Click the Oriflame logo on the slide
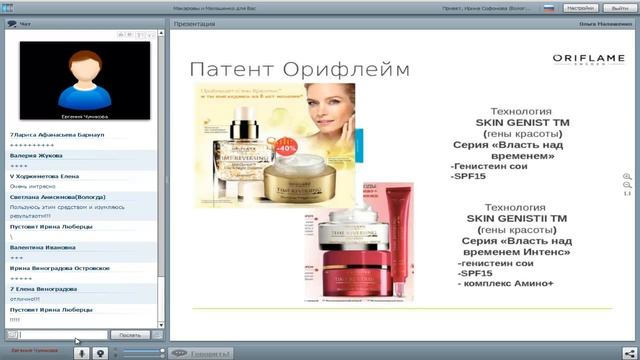The image size is (640, 360). pos(589,59)
